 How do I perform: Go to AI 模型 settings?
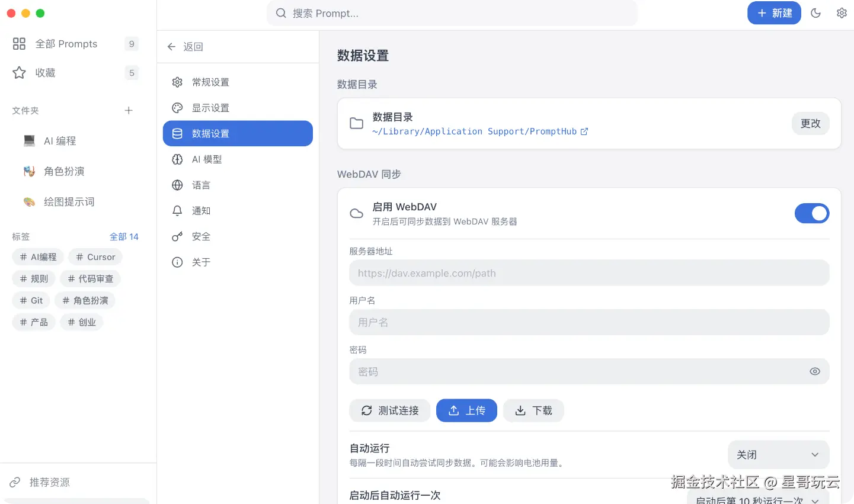click(238, 159)
